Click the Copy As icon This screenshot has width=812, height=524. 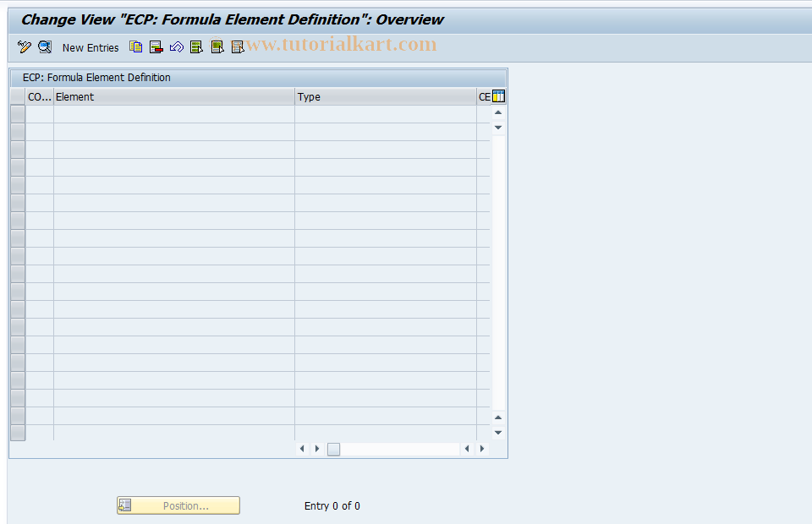click(x=135, y=47)
